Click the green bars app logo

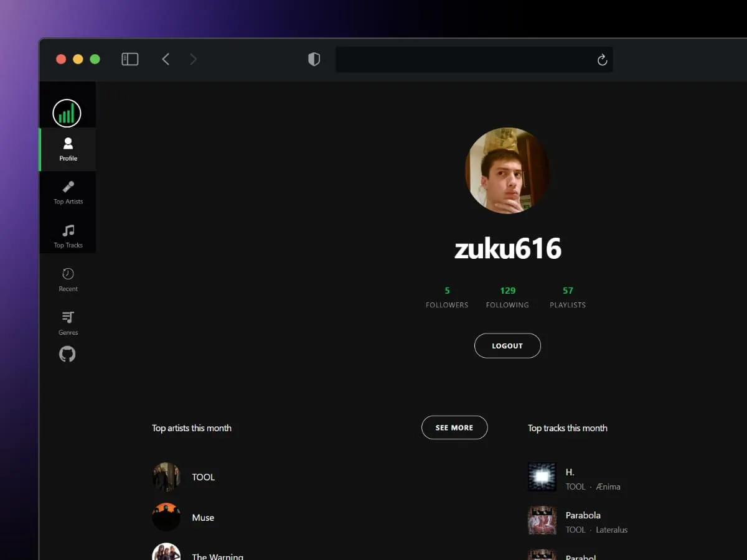pos(67,113)
